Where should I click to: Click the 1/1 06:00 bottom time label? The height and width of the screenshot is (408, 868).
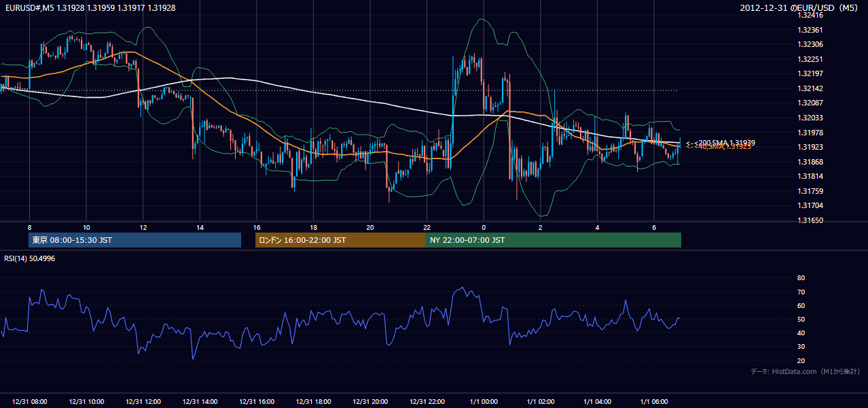pyautogui.click(x=654, y=402)
